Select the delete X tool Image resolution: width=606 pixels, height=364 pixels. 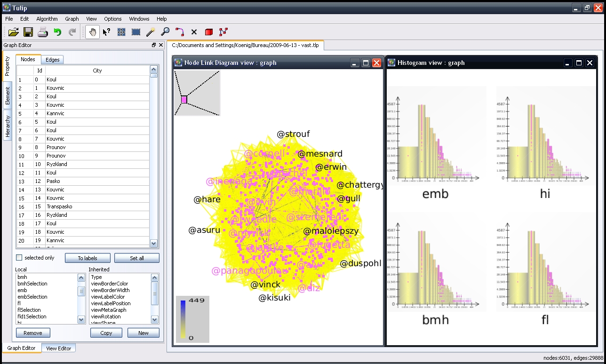[194, 32]
